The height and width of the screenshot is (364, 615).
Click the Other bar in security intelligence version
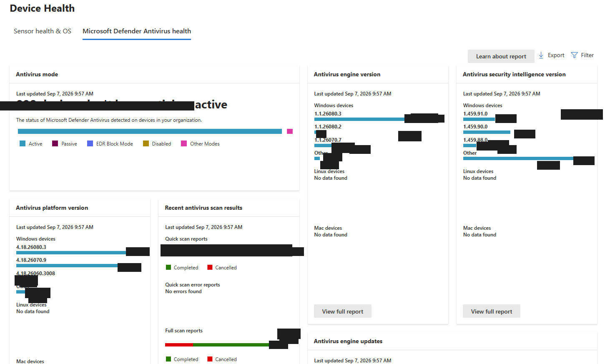[x=518, y=158]
